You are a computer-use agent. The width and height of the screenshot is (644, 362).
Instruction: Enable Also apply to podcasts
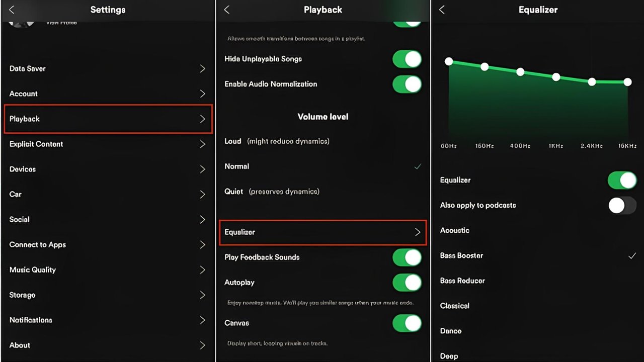click(622, 205)
